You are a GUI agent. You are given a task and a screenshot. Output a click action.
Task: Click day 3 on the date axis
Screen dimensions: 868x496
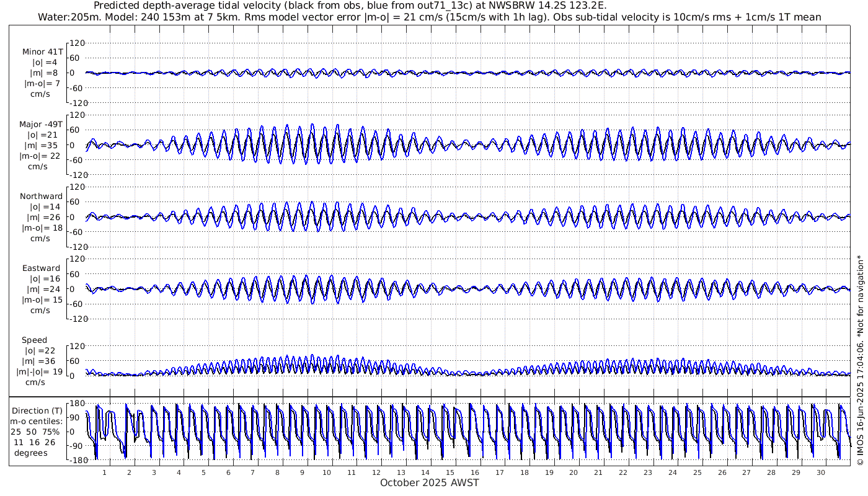154,472
